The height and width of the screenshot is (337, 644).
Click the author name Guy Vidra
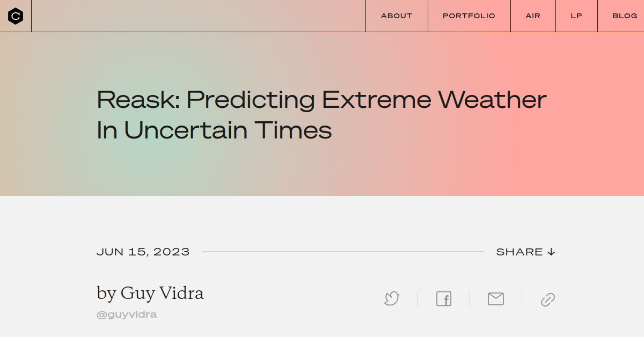(150, 293)
